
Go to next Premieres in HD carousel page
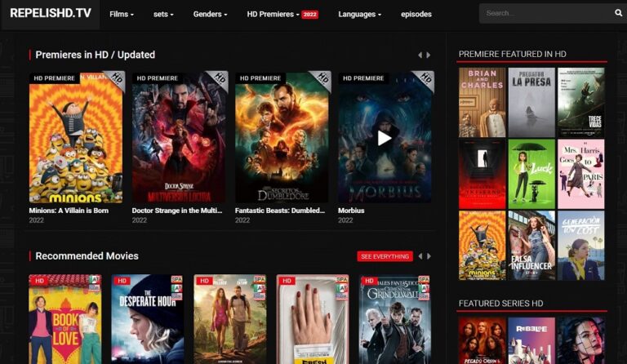[x=429, y=55]
